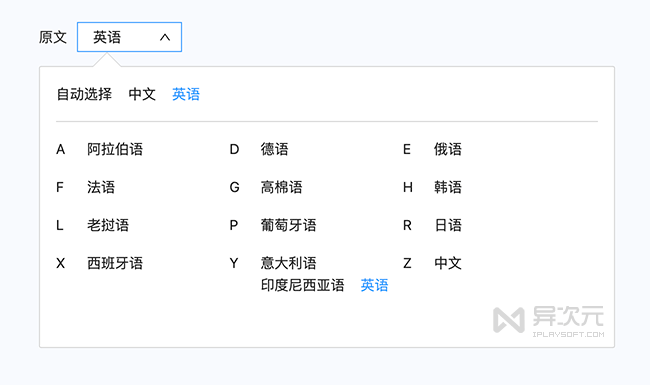The width and height of the screenshot is (650, 385).
Task: Pick 韩语 from the list
Action: click(448, 187)
